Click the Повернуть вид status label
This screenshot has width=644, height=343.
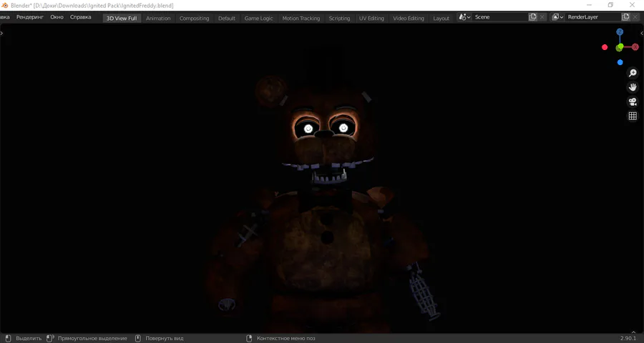tap(165, 339)
